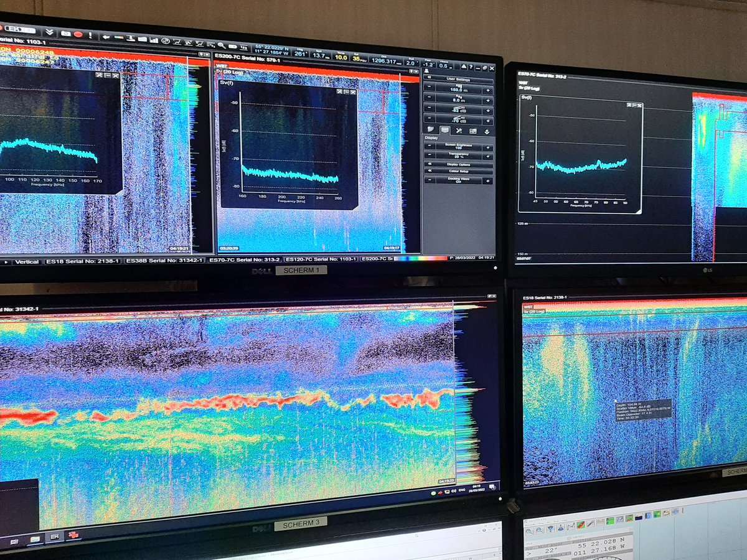Select the Vertical tab at bottom
Image resolution: width=747 pixels, height=560 pixels.
click(27, 262)
